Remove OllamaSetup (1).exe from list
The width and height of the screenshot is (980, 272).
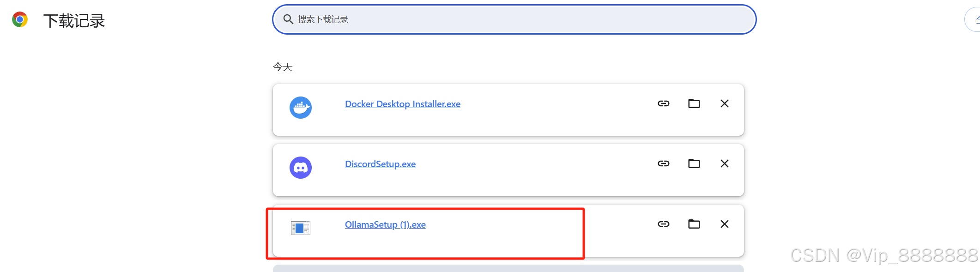[x=724, y=224]
